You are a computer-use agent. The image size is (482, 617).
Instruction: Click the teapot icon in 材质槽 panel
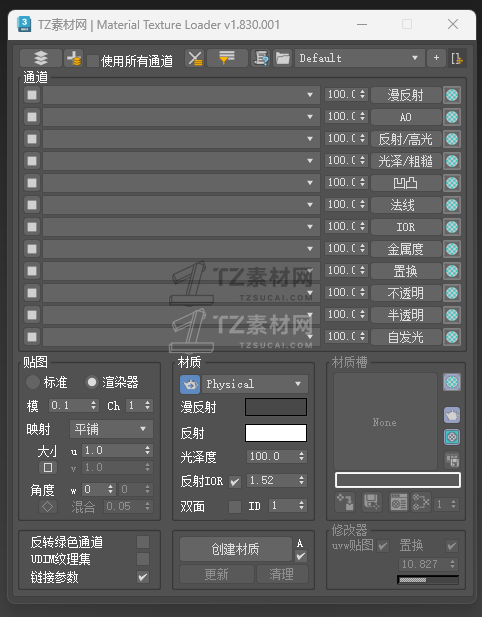coord(452,415)
